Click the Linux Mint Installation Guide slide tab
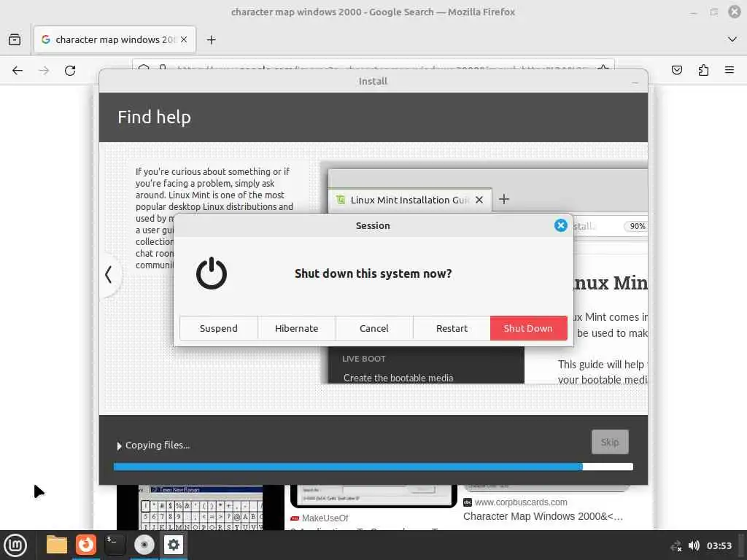 410,200
